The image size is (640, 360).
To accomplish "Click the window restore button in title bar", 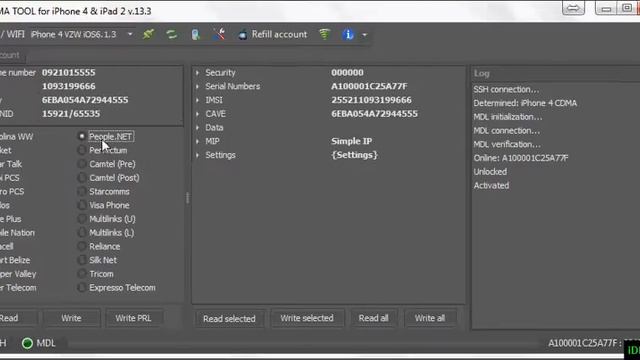I will click(x=627, y=8).
